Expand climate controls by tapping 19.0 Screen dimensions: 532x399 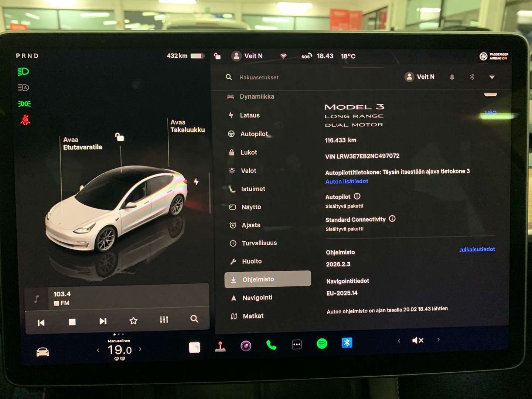(x=119, y=349)
